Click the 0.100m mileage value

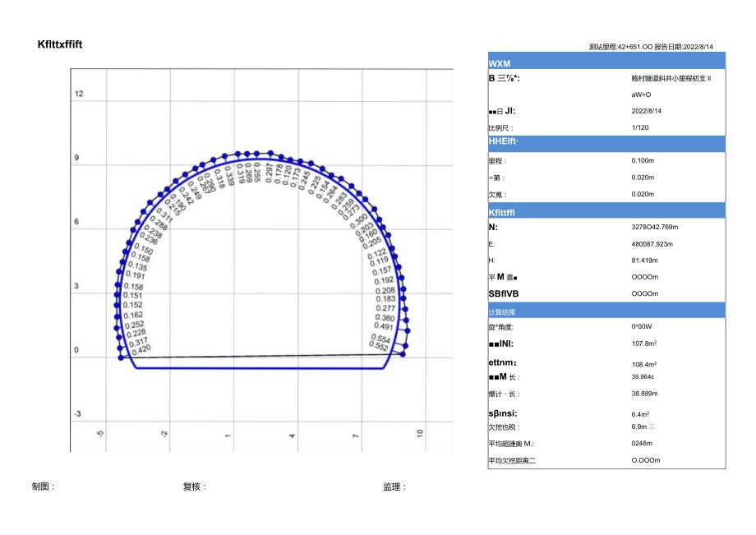click(x=643, y=161)
